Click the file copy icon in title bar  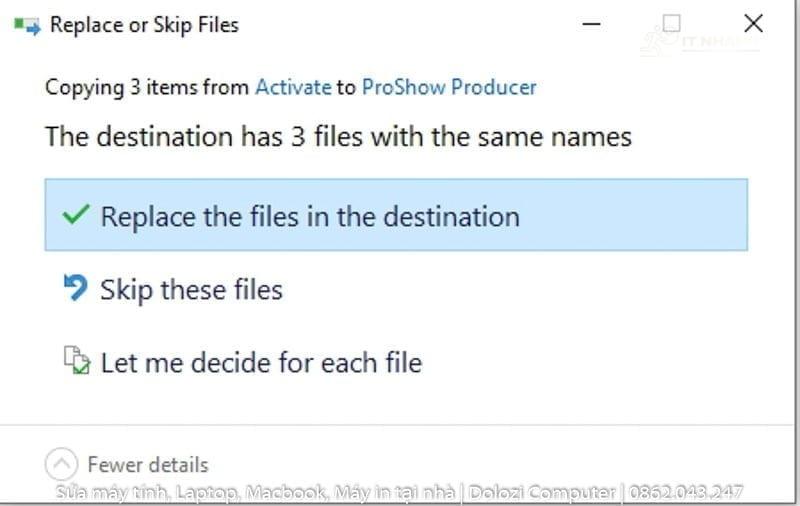pyautogui.click(x=27, y=25)
